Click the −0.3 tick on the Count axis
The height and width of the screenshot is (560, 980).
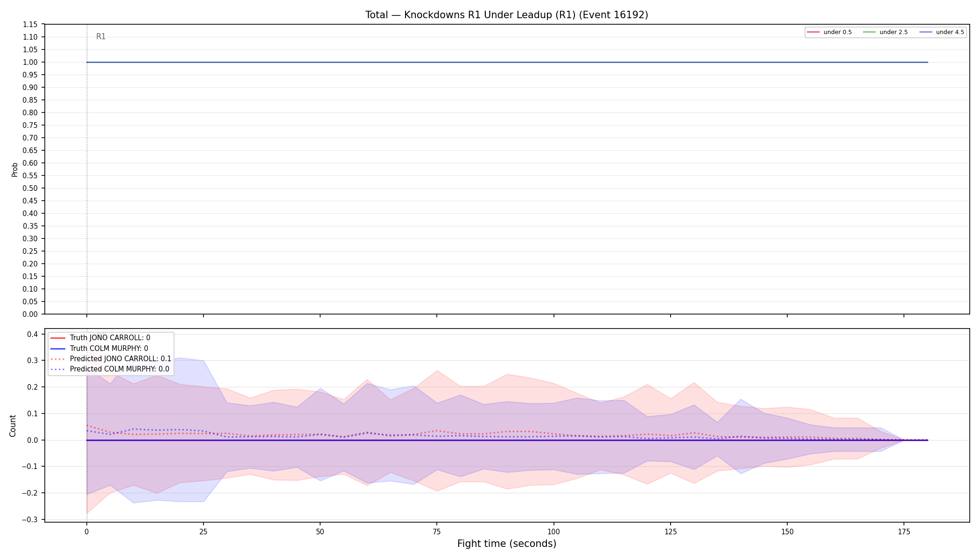tap(29, 520)
